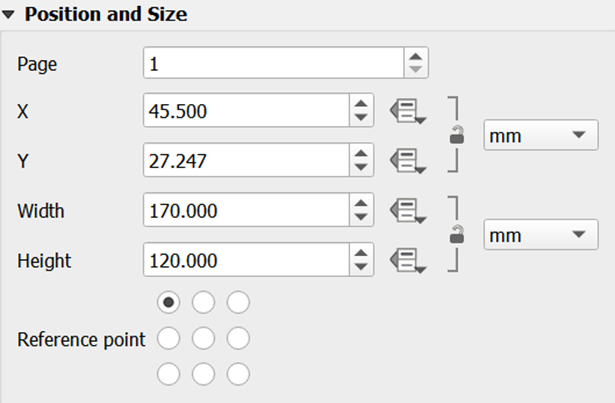Select center reference point
Screen dimensions: 615x403
click(x=203, y=338)
